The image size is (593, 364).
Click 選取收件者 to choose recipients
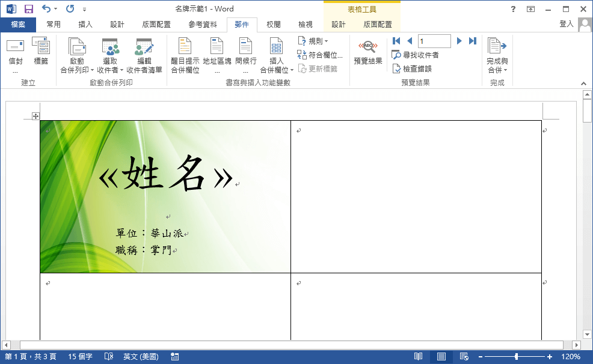click(x=110, y=54)
